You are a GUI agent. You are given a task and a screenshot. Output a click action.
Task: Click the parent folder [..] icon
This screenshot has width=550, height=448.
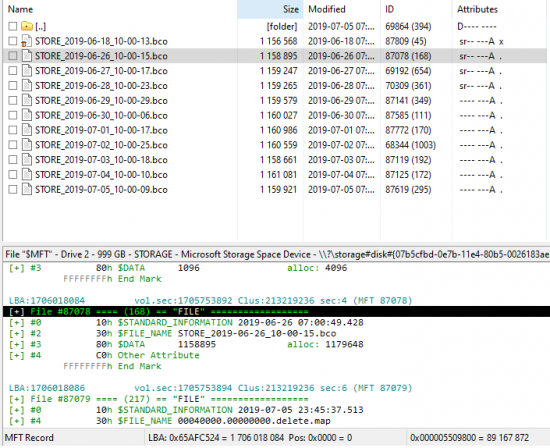coord(27,26)
